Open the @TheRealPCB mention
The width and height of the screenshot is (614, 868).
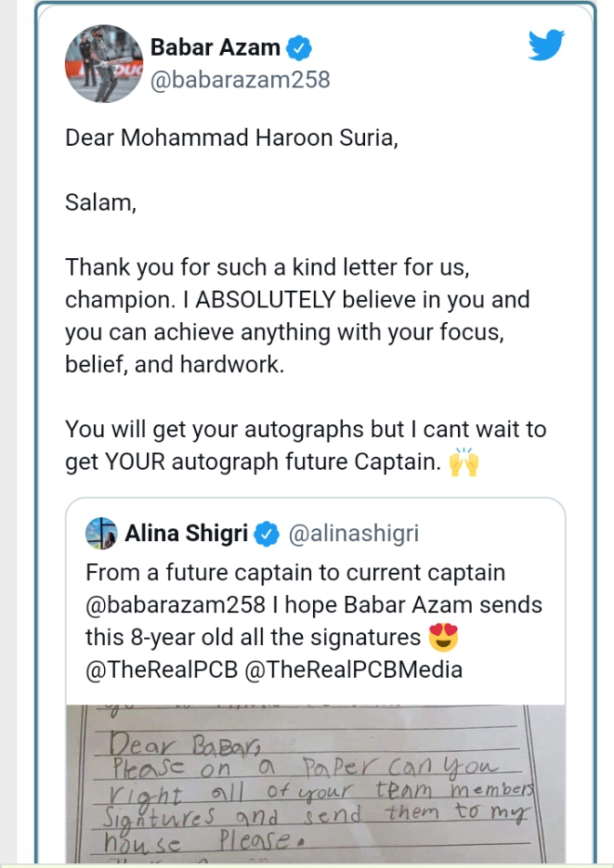tap(161, 669)
